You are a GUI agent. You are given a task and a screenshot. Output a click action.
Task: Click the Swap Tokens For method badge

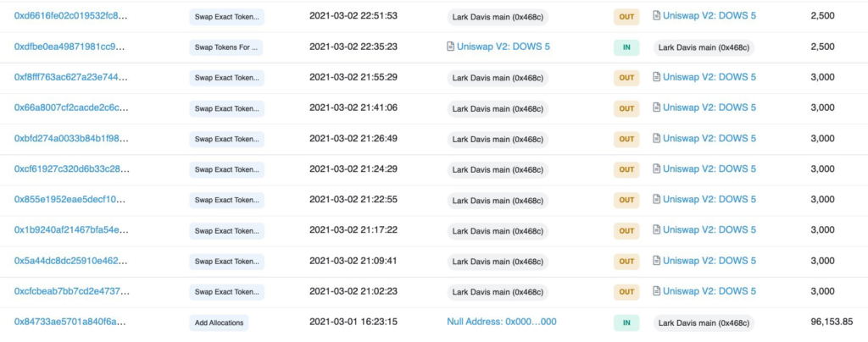click(225, 47)
